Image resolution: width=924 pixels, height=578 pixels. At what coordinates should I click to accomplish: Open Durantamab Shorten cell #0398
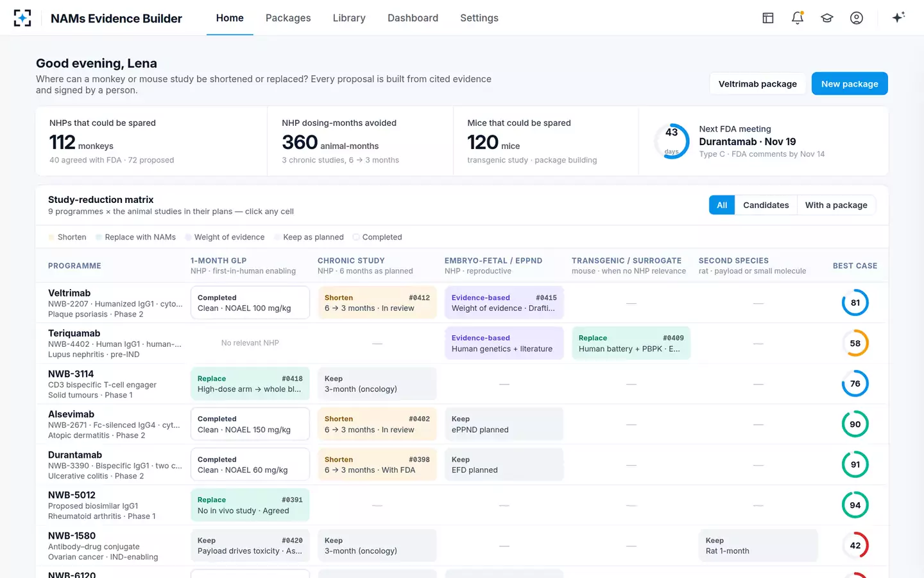pos(377,464)
